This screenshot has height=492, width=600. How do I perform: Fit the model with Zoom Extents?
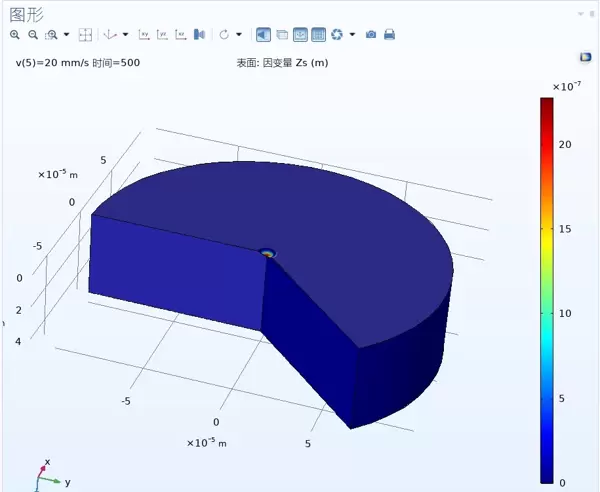point(85,35)
